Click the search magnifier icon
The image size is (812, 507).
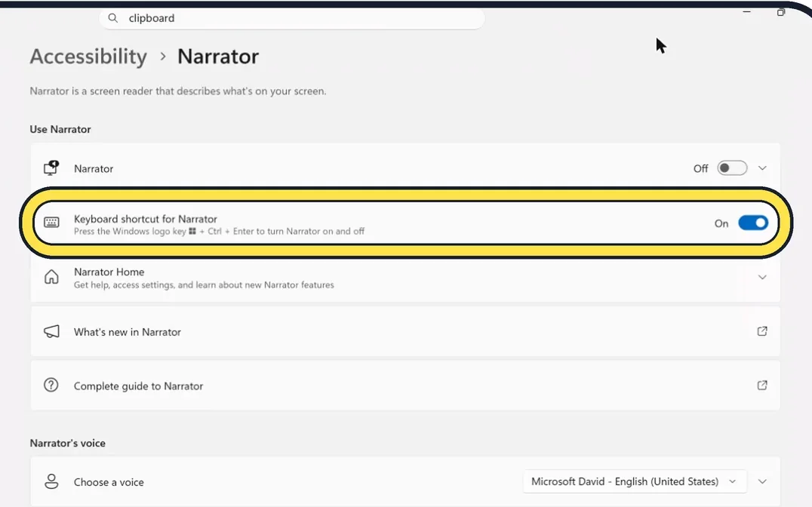112,18
